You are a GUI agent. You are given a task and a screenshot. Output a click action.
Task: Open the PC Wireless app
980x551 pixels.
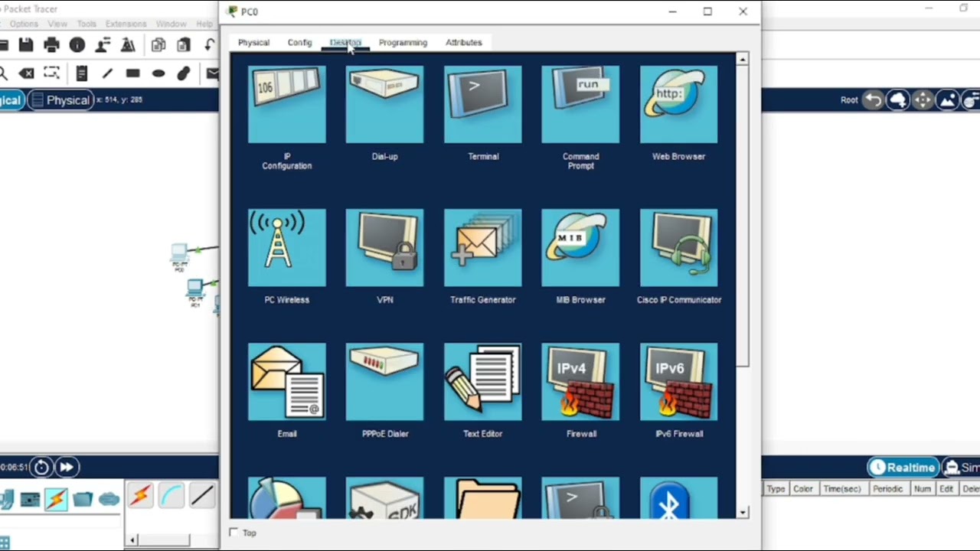pos(287,248)
